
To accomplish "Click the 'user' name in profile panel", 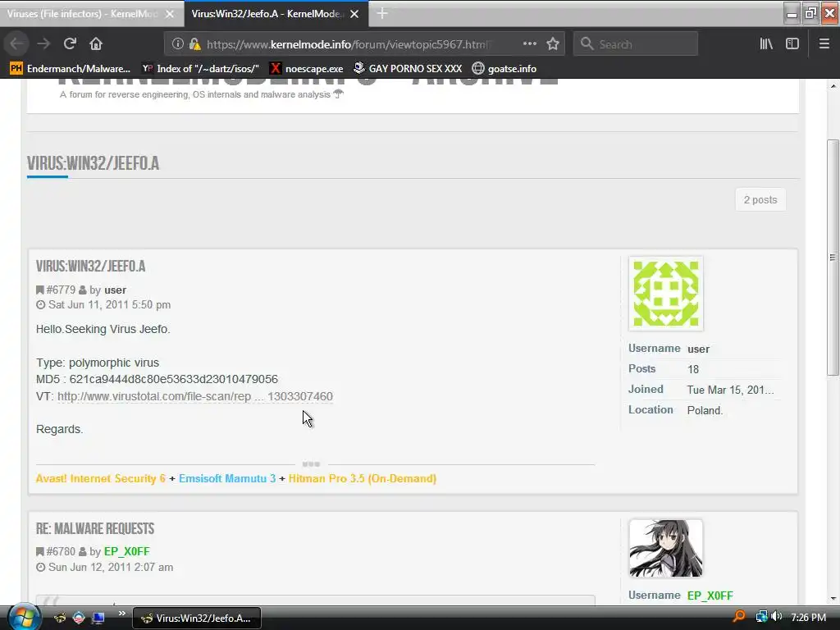I will (x=698, y=349).
